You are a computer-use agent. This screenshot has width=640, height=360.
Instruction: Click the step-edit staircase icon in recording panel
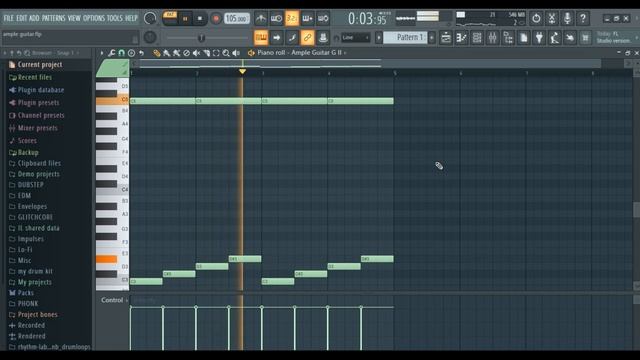(292, 38)
